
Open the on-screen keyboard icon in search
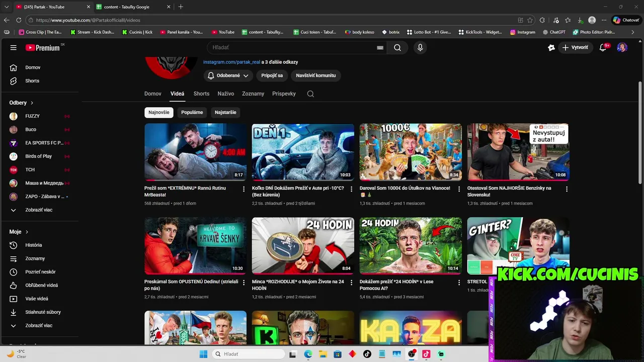(x=380, y=48)
